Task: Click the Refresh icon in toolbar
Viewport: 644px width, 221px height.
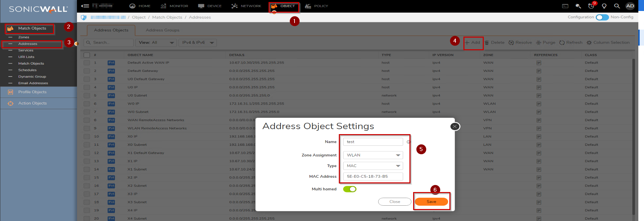Action: [562, 43]
